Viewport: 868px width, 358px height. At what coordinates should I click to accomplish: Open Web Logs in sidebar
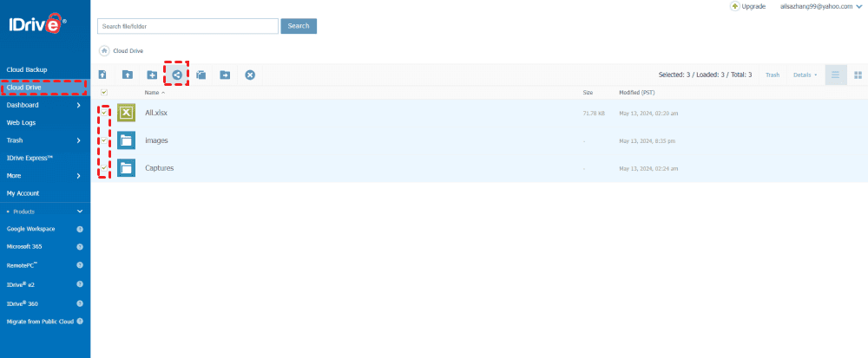pyautogui.click(x=21, y=122)
